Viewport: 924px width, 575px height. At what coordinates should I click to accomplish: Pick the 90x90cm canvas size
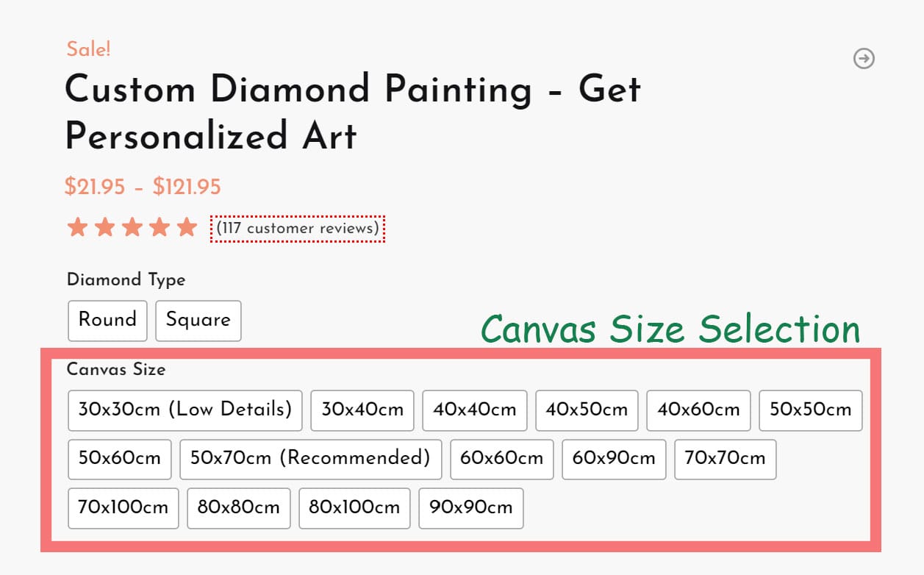(470, 508)
